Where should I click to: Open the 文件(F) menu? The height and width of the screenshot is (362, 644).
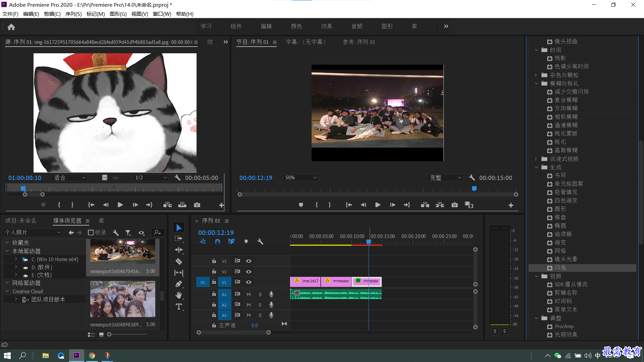point(10,14)
